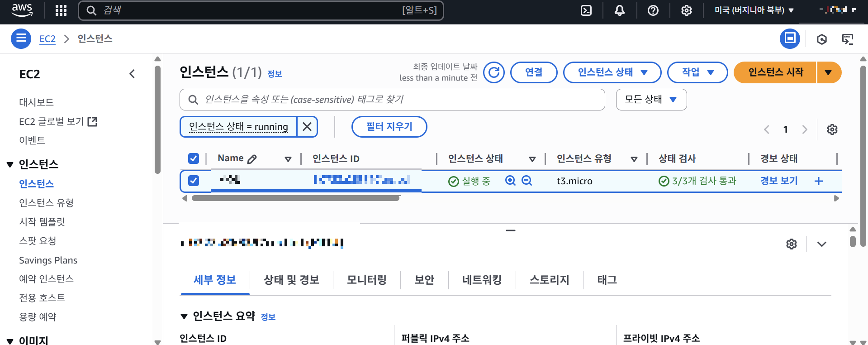Sort by 인스턴스 유형 column
This screenshot has width=868, height=345.
(634, 159)
